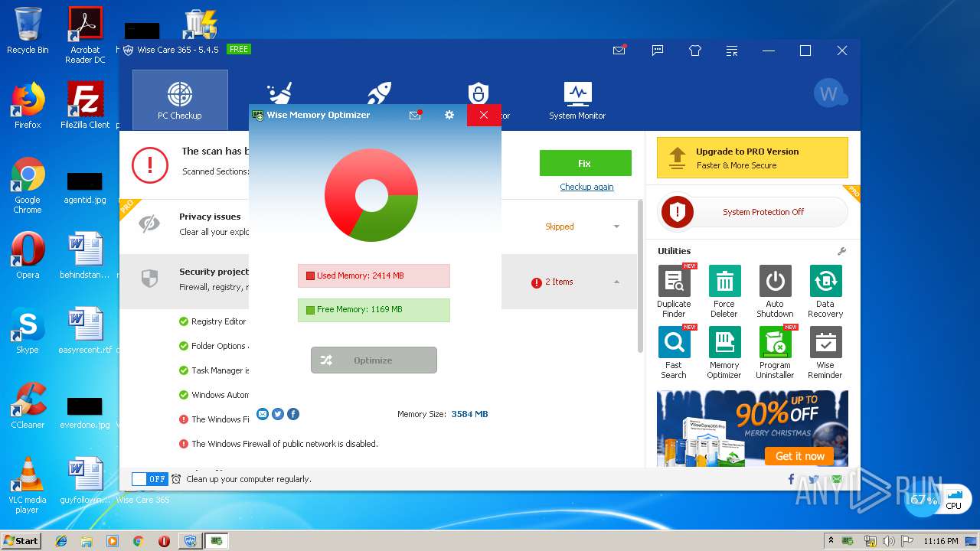Show hidden system tray icons arrow
The height and width of the screenshot is (551, 980).
[831, 541]
